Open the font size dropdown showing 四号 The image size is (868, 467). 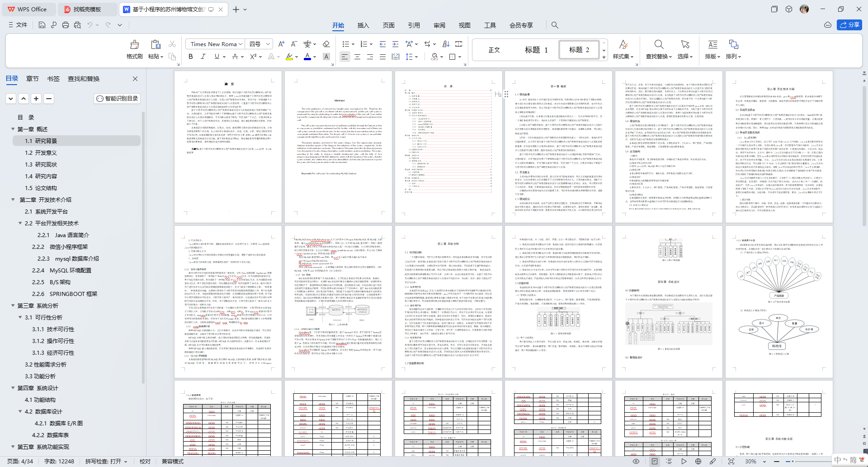point(268,44)
